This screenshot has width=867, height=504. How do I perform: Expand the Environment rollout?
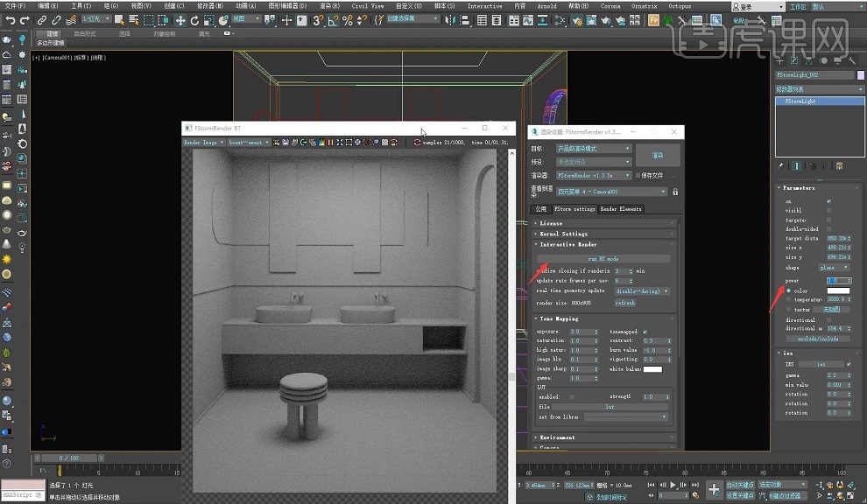point(604,437)
